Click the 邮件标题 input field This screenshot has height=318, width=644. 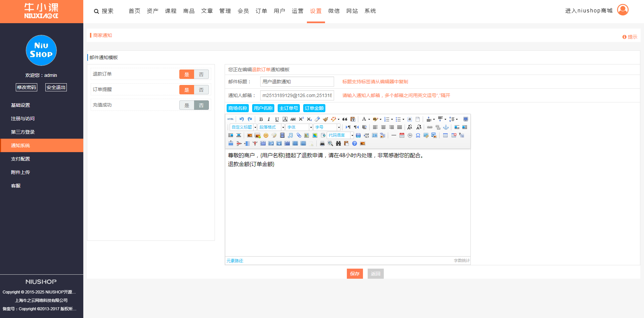(x=297, y=82)
